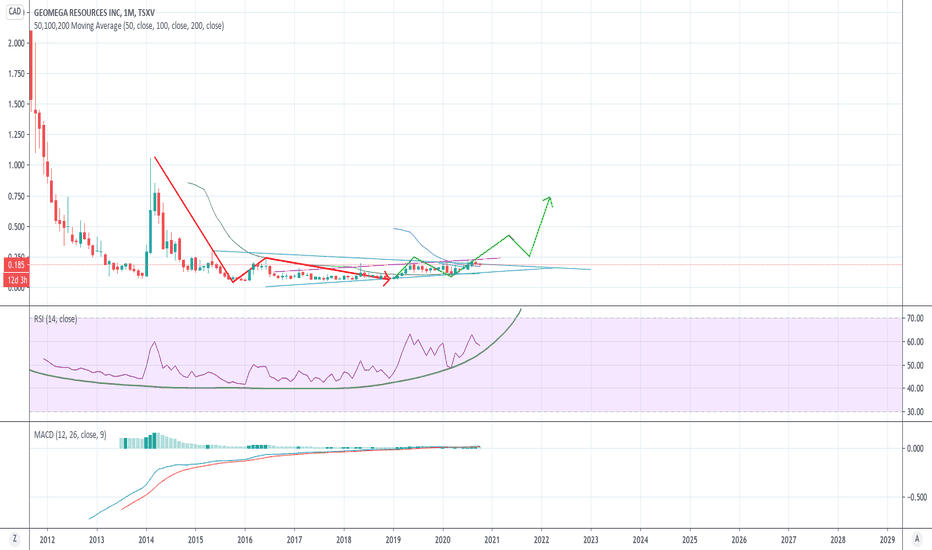Click the 2029 year label

pos(887,540)
